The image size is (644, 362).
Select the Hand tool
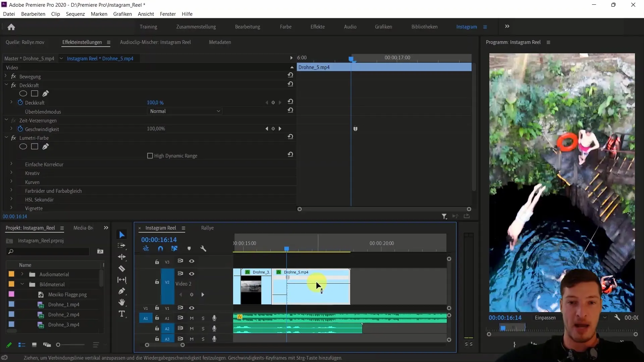tap(122, 302)
